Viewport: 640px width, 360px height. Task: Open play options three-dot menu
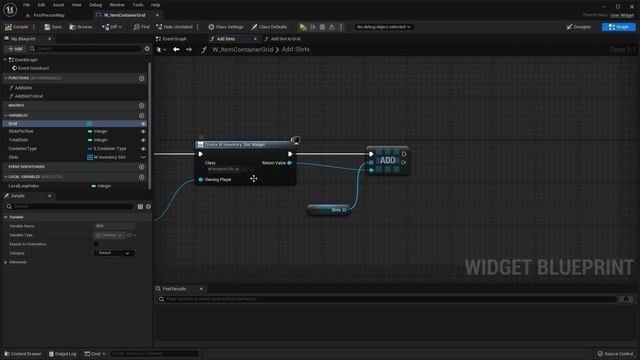[341, 27]
